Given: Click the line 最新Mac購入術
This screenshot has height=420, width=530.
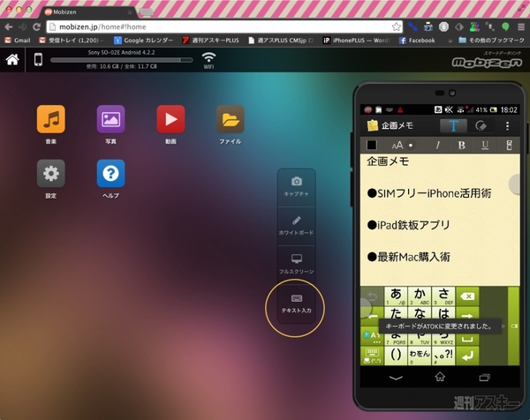Looking at the screenshot, I should click(x=409, y=257).
